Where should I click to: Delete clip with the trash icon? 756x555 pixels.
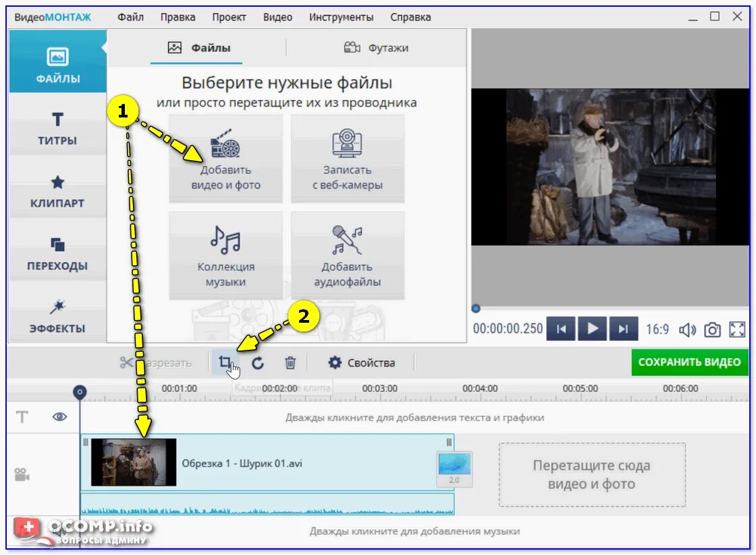coord(290,363)
